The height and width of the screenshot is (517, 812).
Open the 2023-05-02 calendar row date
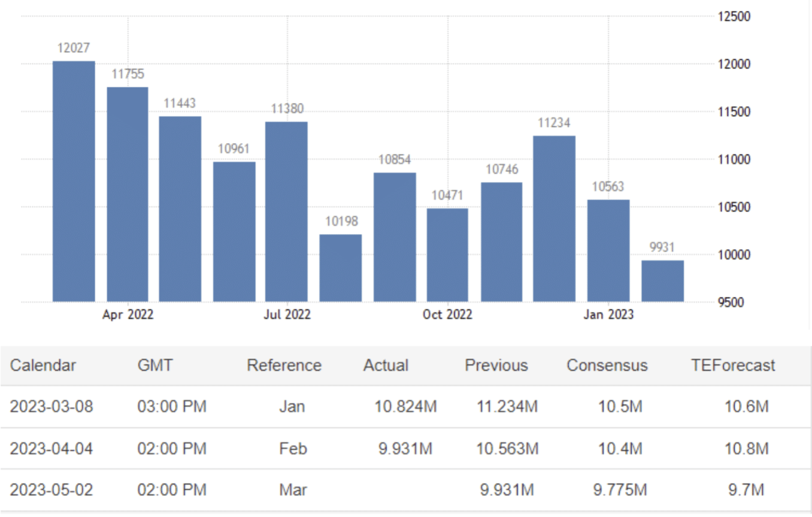click(x=51, y=490)
